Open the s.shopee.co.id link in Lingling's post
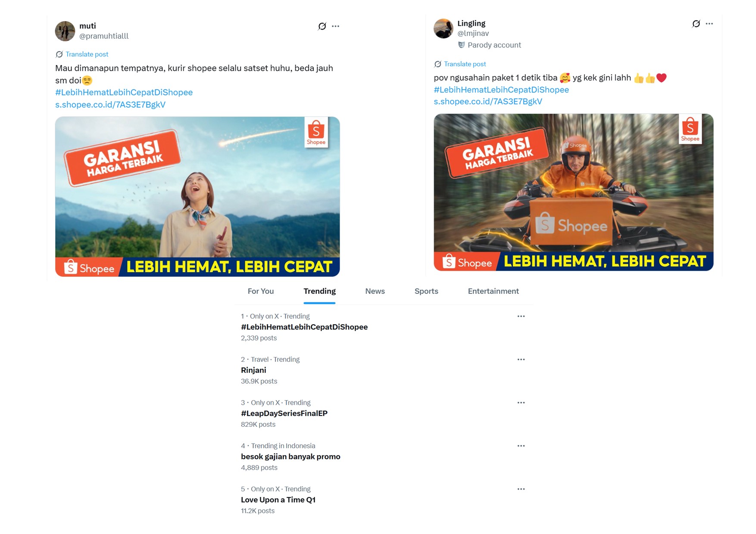 (488, 102)
